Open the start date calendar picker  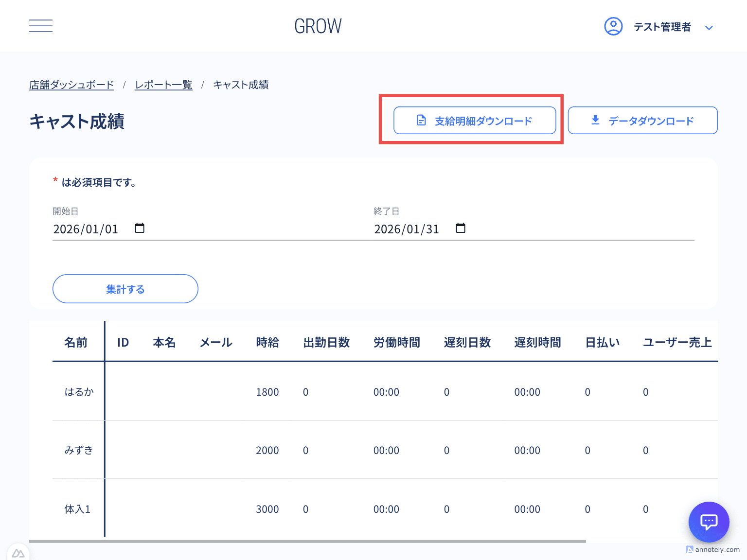click(140, 228)
